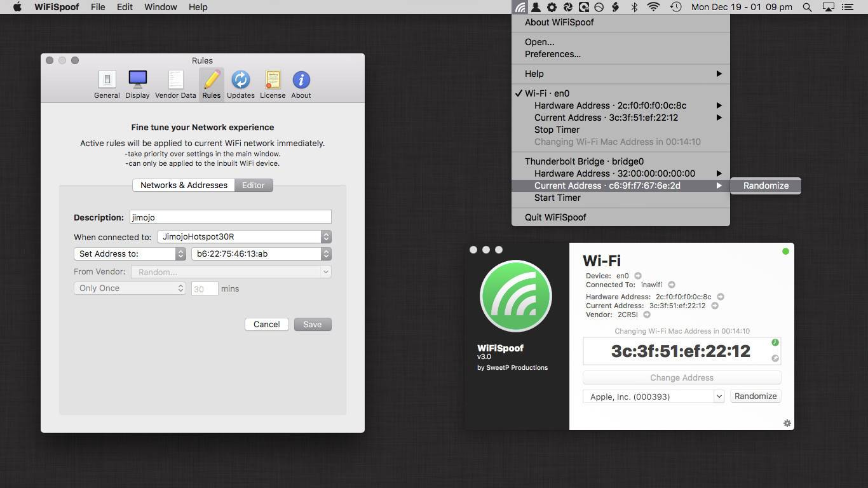
Task: Select About WiFiSpoof menu item
Action: (x=621, y=22)
